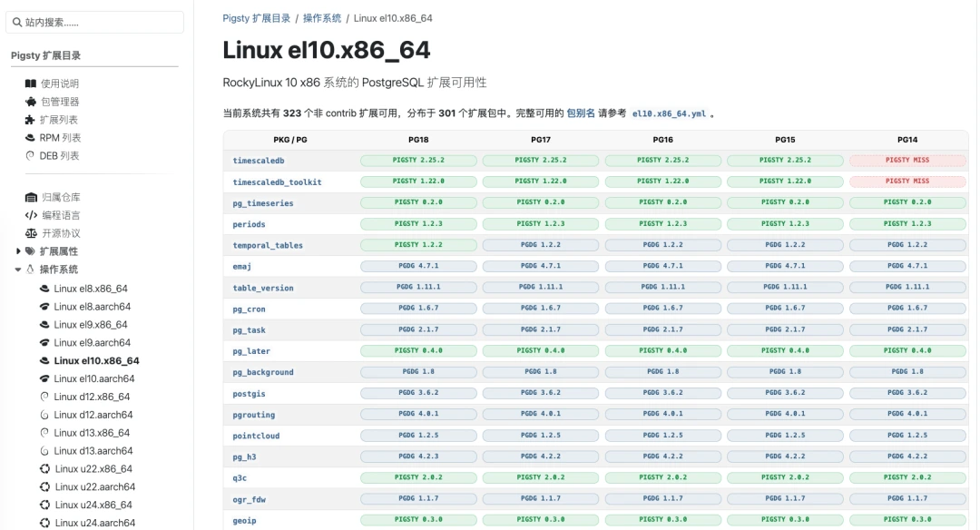
Task: Click the red PIGSTY MISS badge for timescaledb_toolkit
Action: [907, 182]
